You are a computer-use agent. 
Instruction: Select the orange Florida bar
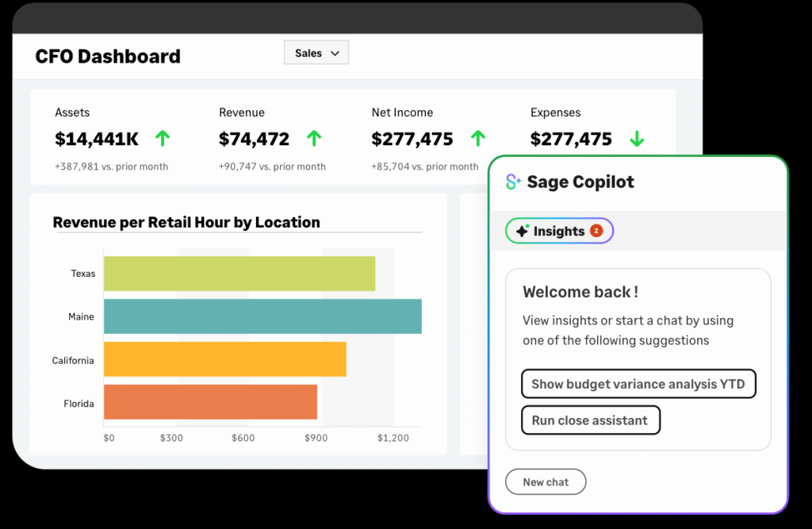(210, 403)
